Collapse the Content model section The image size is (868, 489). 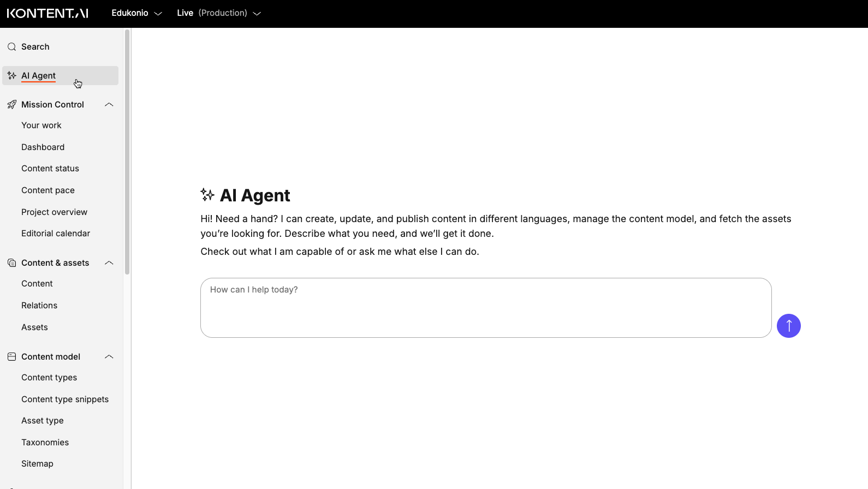click(109, 357)
